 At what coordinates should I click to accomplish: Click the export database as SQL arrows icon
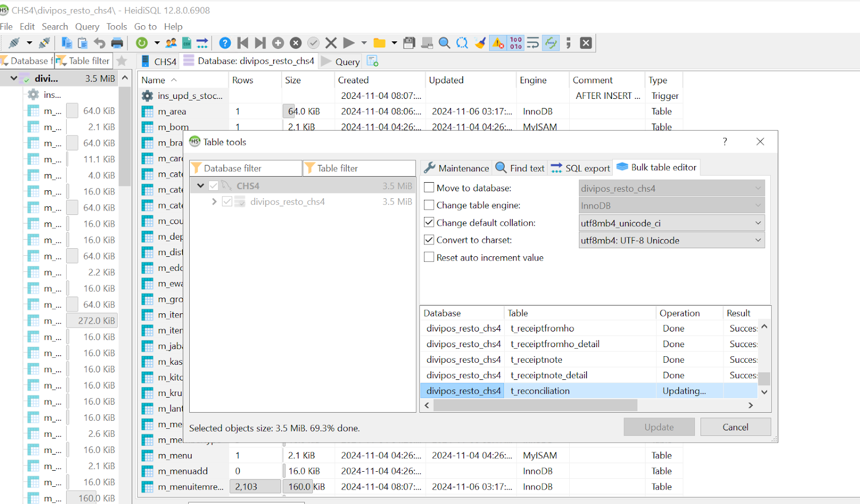(x=202, y=43)
